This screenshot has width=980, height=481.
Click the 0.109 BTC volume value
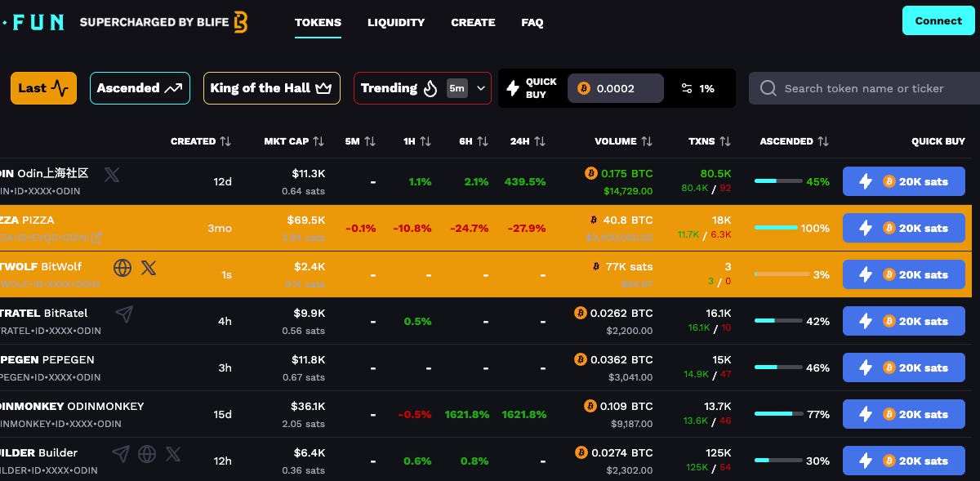coord(626,406)
